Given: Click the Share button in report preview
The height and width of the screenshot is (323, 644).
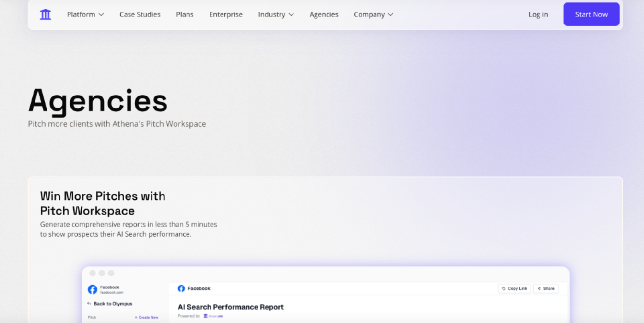Looking at the screenshot, I should click(546, 288).
